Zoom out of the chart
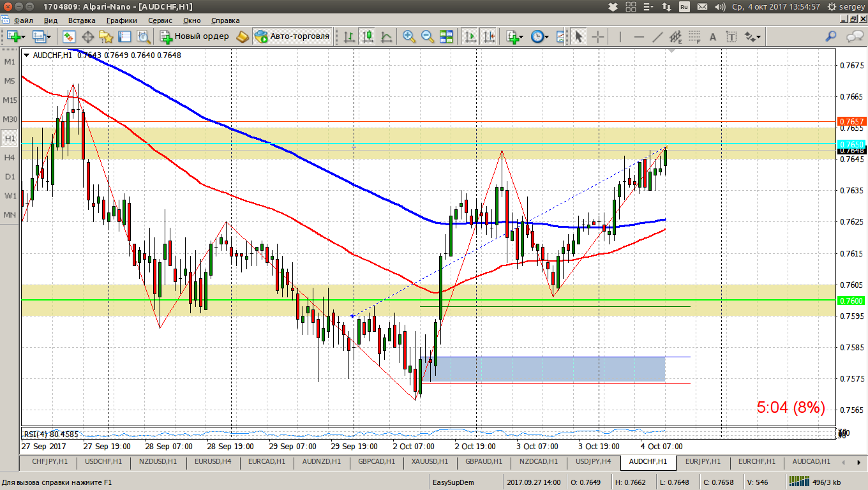Image resolution: width=868 pixels, height=490 pixels. [428, 36]
